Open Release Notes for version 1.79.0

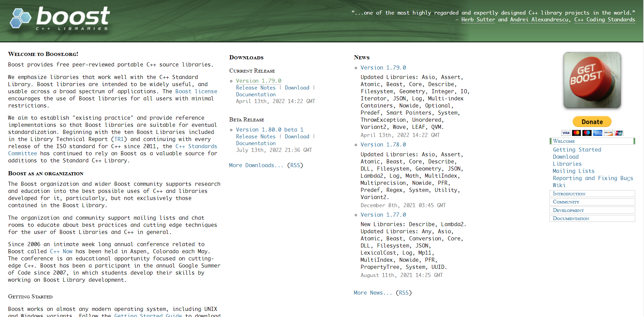pyautogui.click(x=256, y=88)
